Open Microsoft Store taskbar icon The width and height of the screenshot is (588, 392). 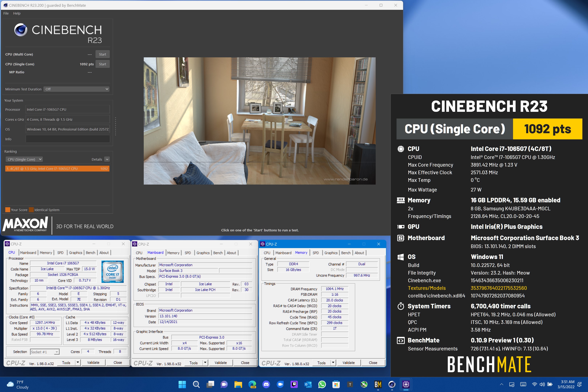(336, 384)
